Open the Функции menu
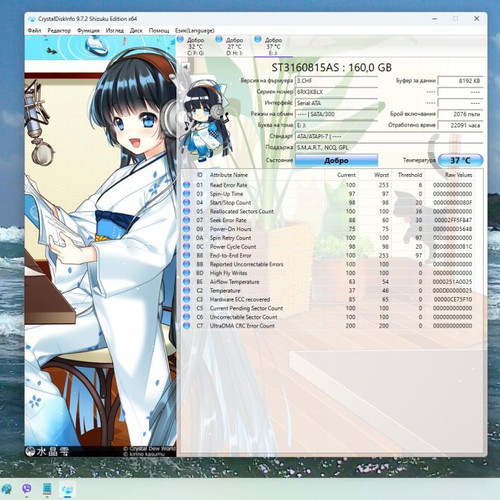Viewport: 500px width, 500px height. [88, 31]
